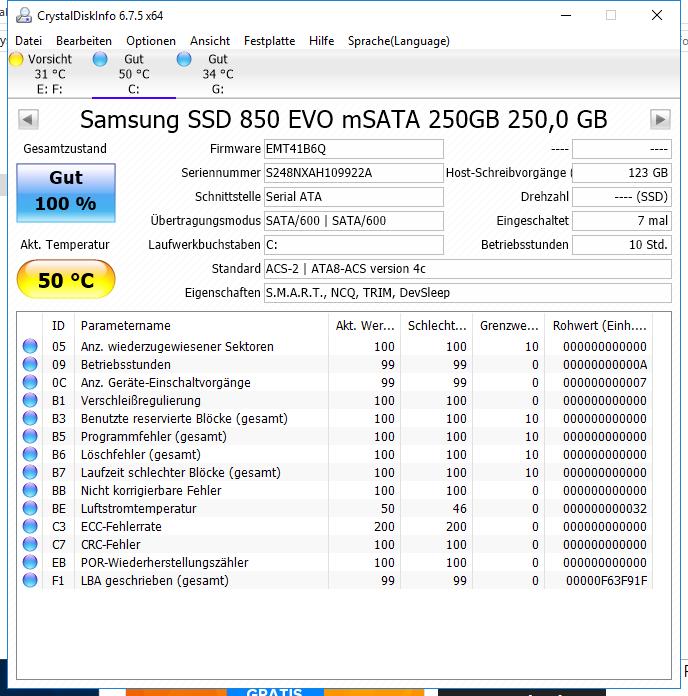Switch to the E: F: disk tab
The height and width of the screenshot is (696, 688).
coord(49,74)
